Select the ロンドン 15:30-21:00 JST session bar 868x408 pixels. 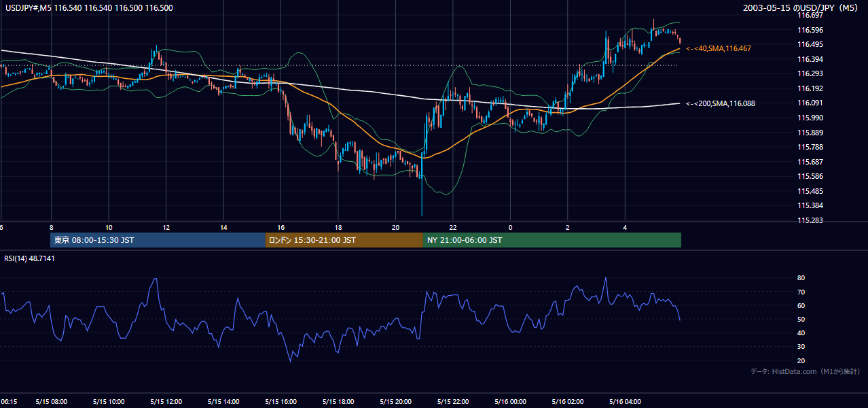344,240
